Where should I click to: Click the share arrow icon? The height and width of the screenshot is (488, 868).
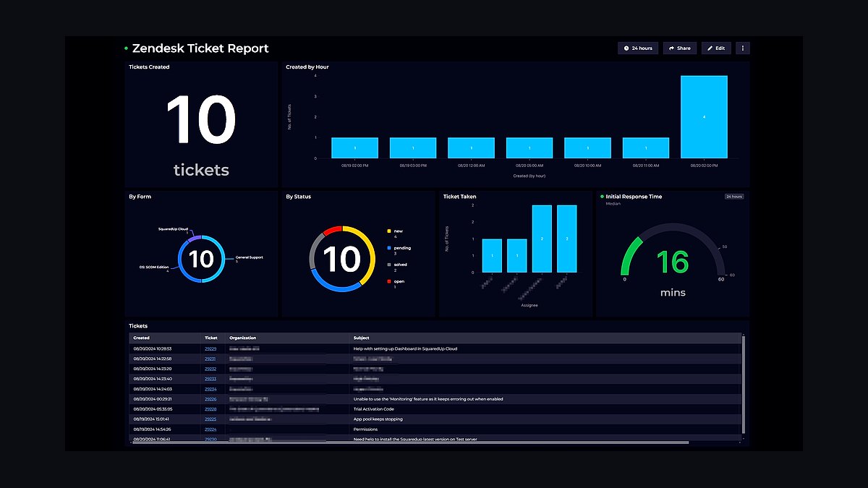click(671, 48)
